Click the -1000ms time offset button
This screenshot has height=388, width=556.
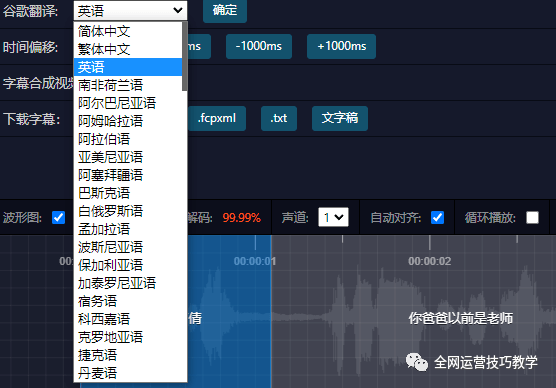point(259,46)
